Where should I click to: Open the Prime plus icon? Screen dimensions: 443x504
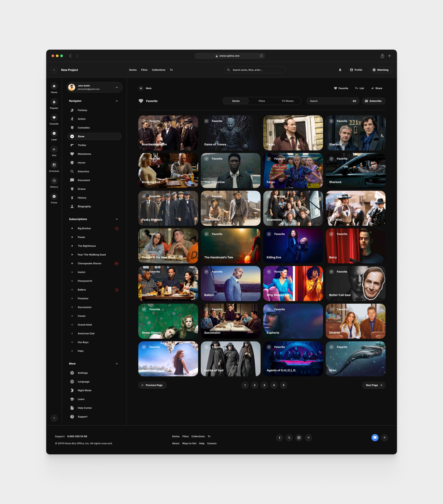pyautogui.click(x=54, y=196)
